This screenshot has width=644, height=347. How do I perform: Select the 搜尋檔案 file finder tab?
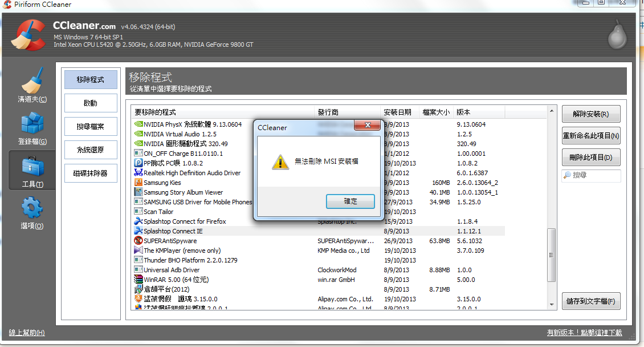click(91, 127)
